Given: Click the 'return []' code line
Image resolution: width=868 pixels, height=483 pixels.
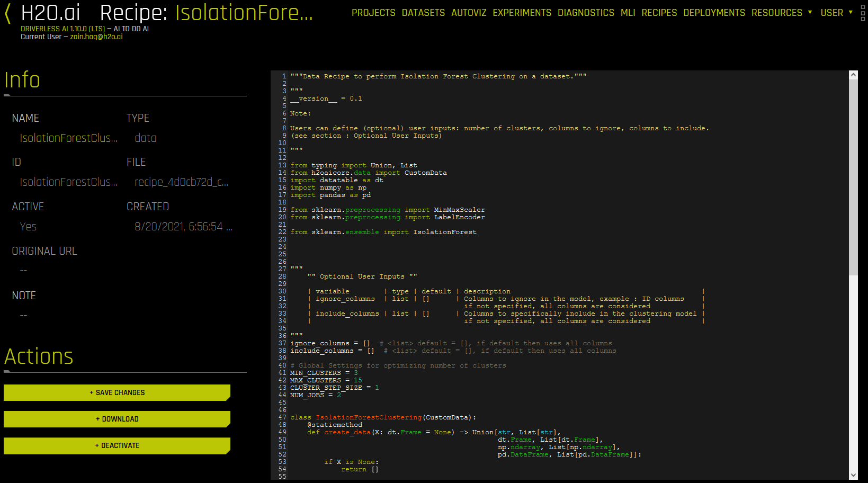Looking at the screenshot, I should coord(360,469).
